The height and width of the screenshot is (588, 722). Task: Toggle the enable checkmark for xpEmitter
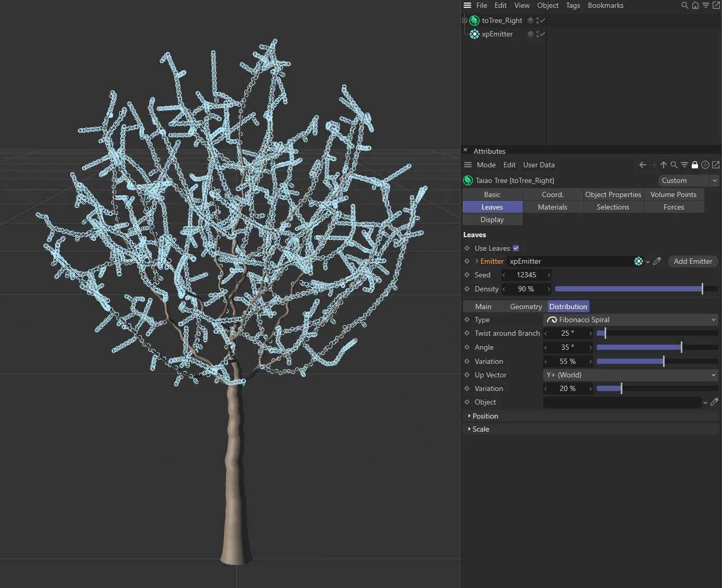tap(543, 34)
